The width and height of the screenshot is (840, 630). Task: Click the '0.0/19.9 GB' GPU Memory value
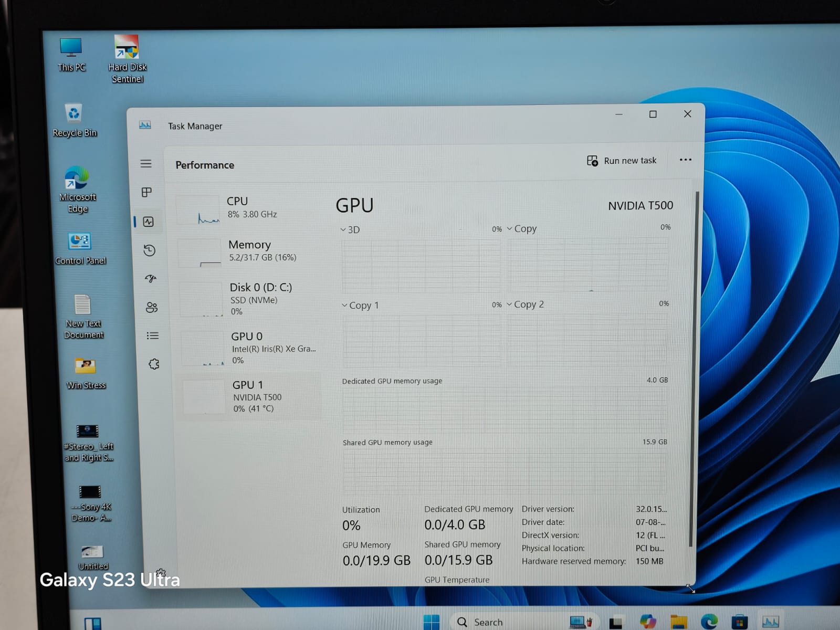pos(376,561)
